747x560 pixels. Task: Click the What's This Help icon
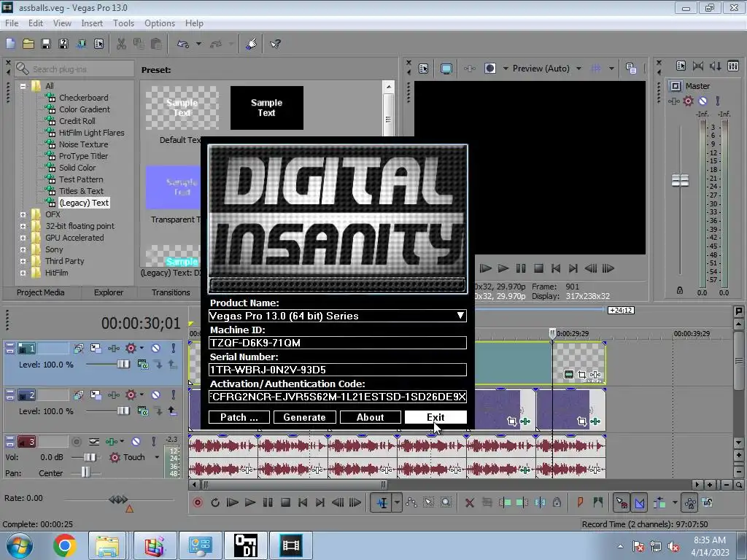click(275, 44)
